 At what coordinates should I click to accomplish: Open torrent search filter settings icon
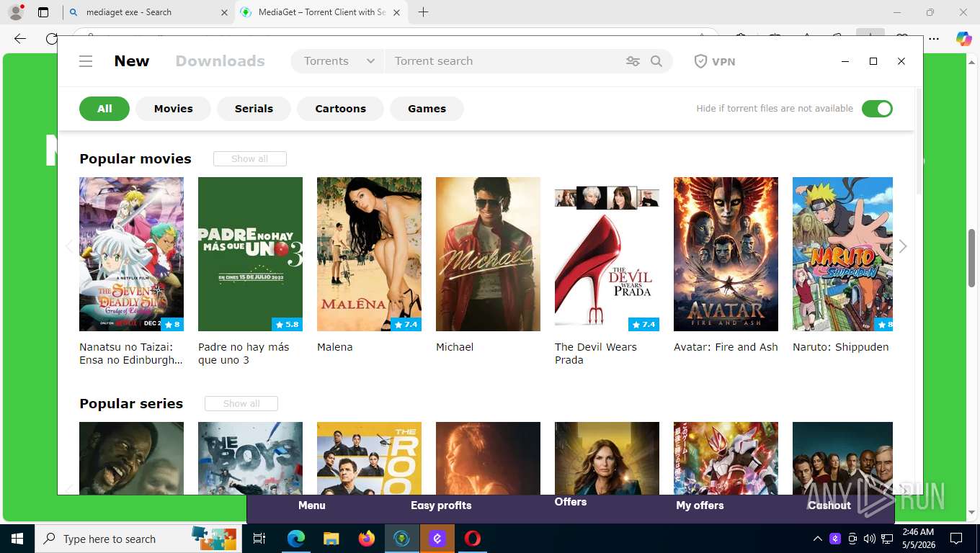[x=633, y=61]
